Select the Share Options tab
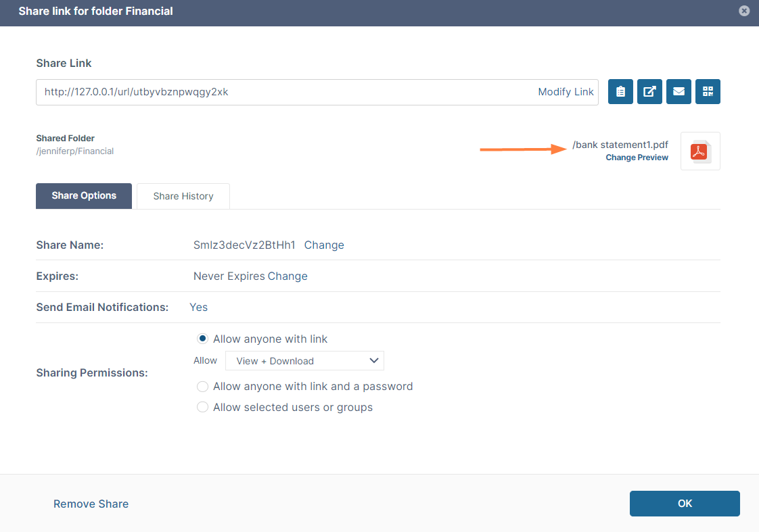Screen dimensions: 759x532 (84, 195)
